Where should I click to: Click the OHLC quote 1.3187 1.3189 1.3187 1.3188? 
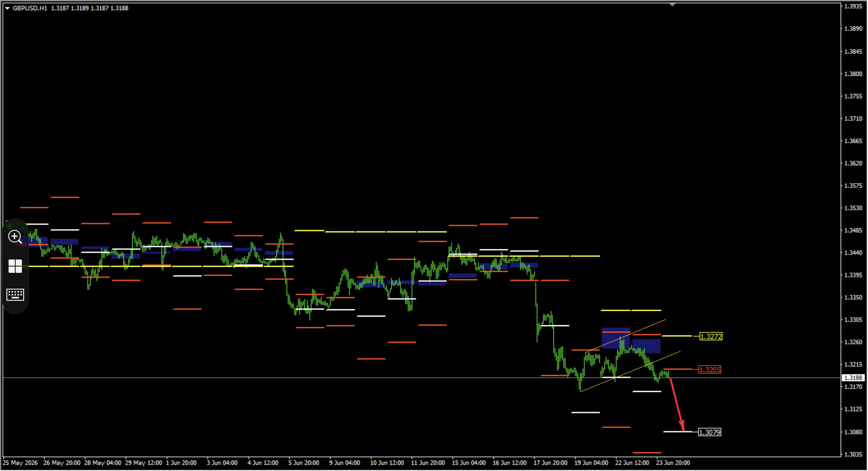[90, 8]
